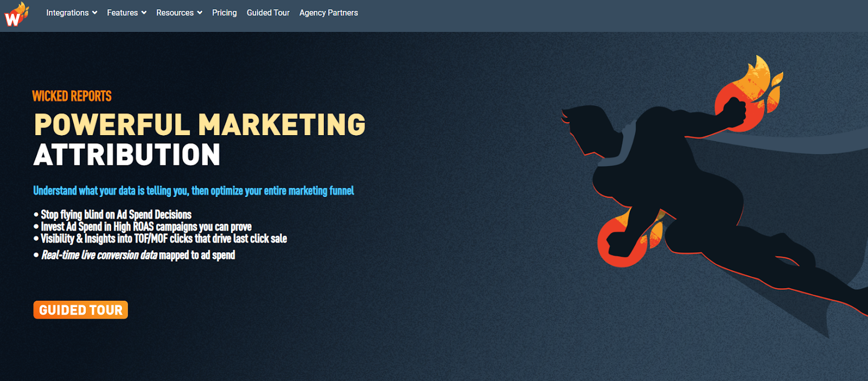
Task: Open the Features menu
Action: pos(122,12)
